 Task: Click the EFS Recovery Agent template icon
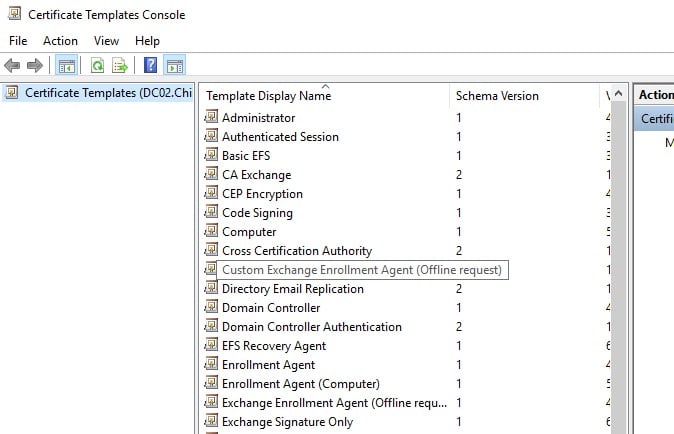coord(211,345)
